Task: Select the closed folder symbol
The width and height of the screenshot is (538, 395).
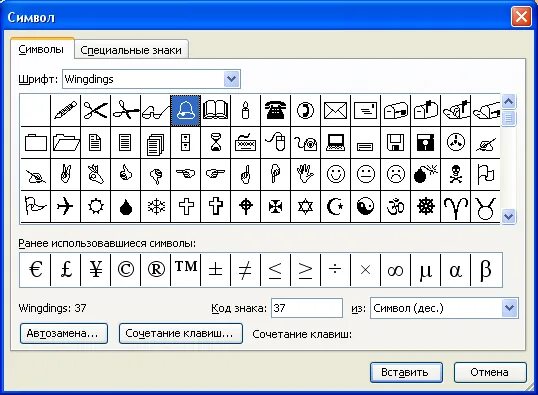Action: point(35,142)
